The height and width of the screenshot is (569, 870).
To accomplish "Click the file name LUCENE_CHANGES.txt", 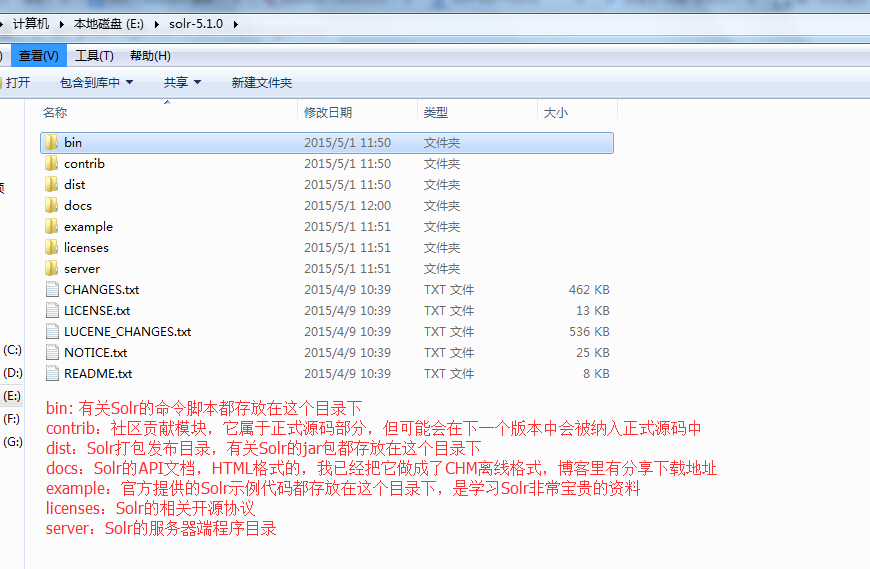I will tap(128, 332).
